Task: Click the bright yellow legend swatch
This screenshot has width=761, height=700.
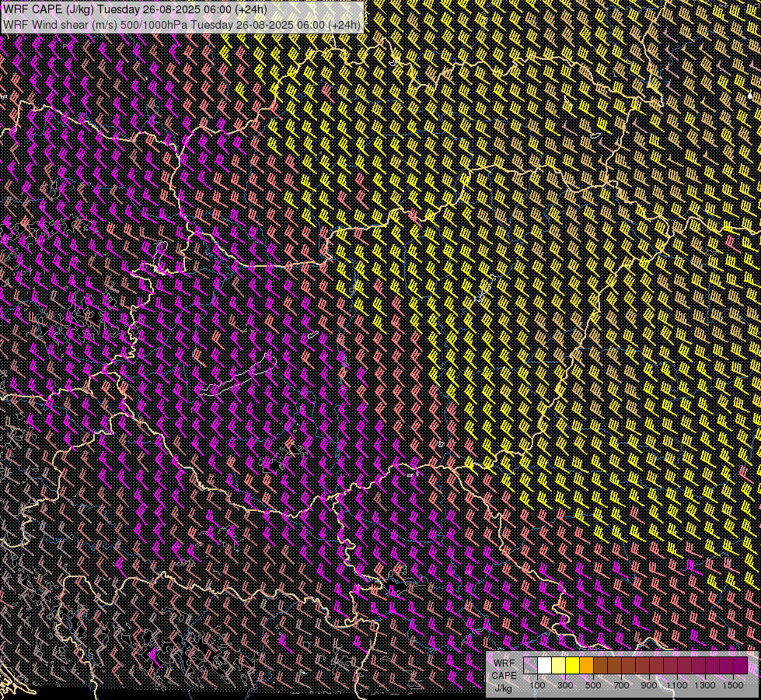Action: pos(573,666)
